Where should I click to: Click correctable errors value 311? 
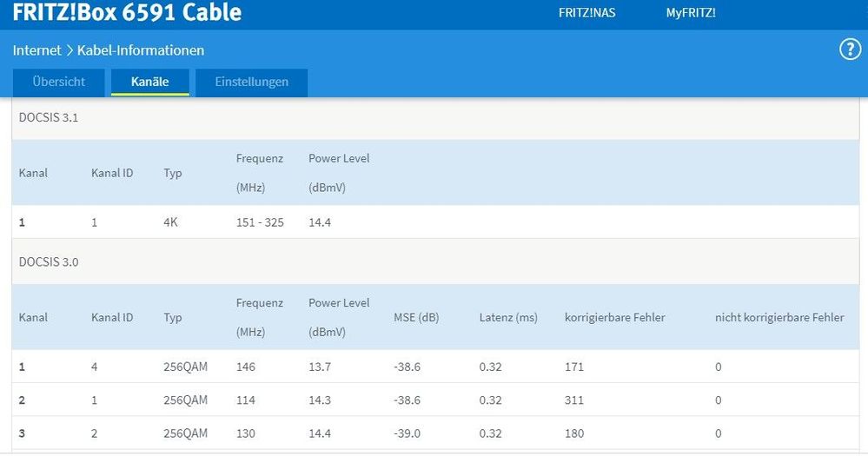[x=574, y=400]
